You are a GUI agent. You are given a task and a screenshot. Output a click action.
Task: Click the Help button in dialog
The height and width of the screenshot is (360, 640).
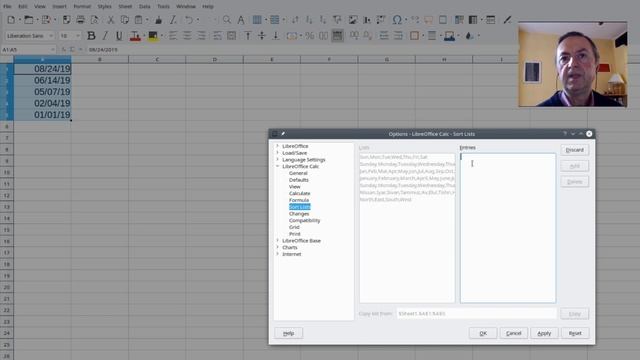pyautogui.click(x=289, y=333)
